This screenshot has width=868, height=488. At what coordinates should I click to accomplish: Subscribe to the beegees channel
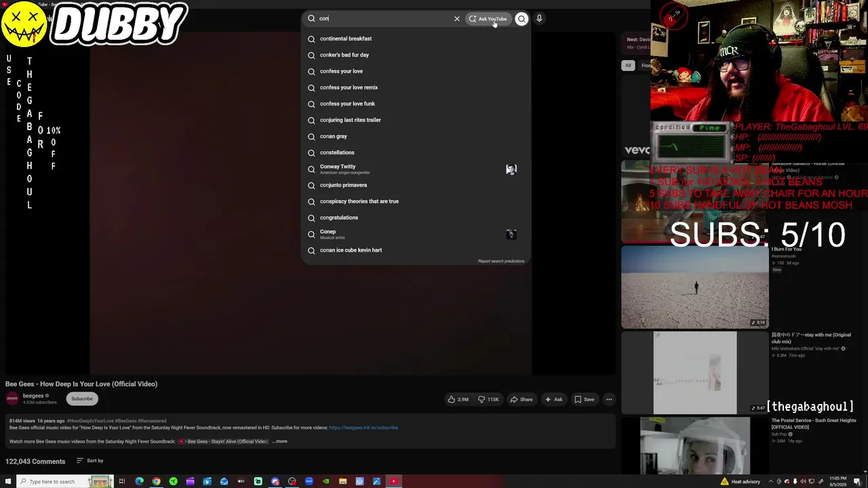click(82, 399)
